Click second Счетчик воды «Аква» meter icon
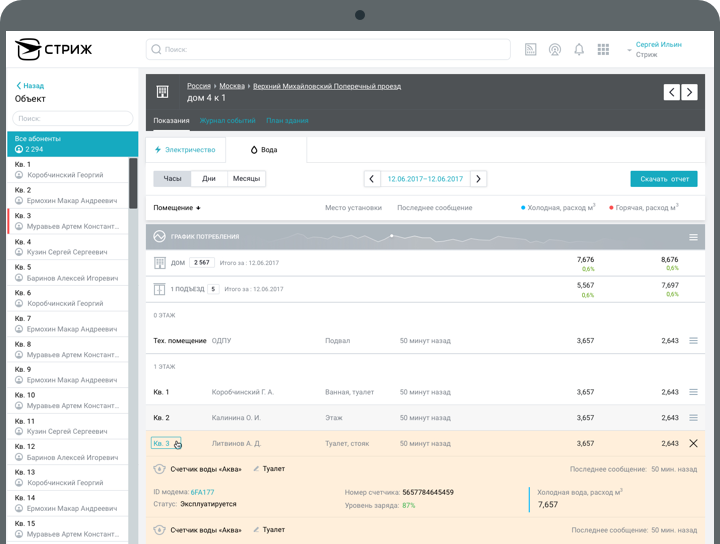The image size is (720, 544). (159, 530)
